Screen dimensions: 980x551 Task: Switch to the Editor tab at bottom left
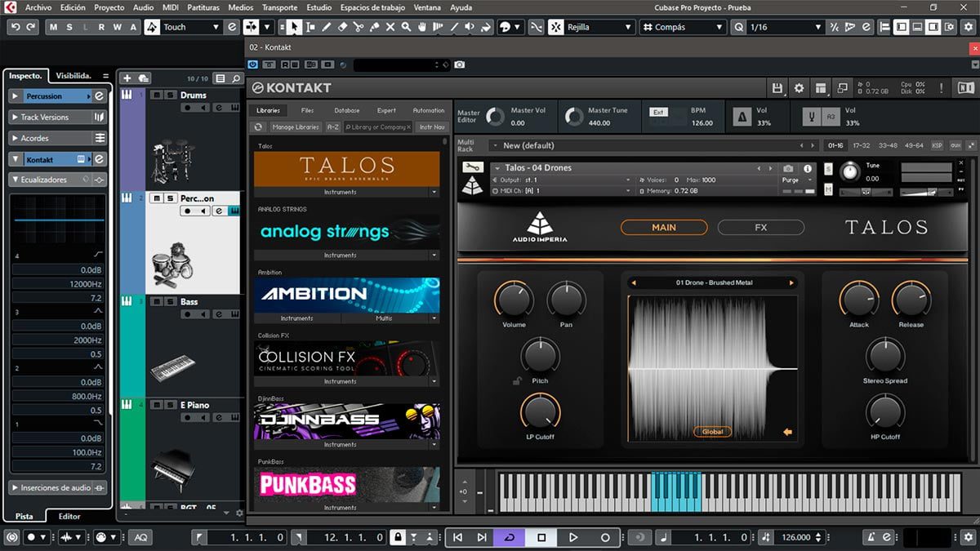pos(69,516)
